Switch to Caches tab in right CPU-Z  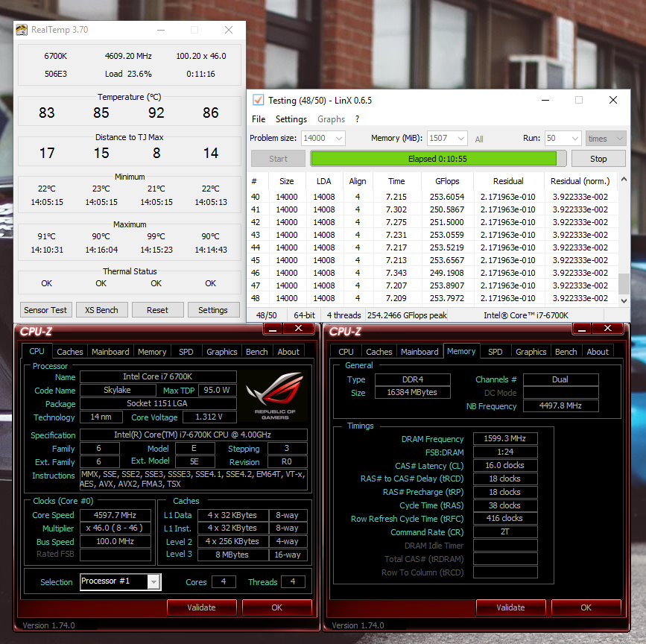tap(379, 352)
